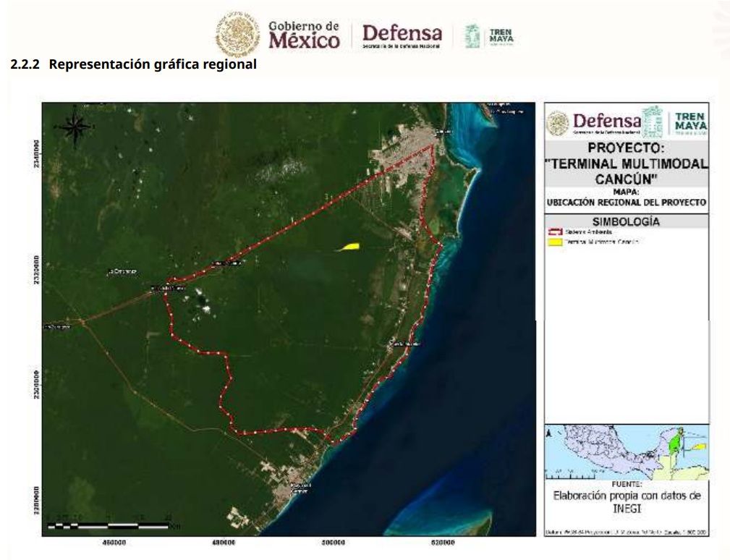Screen dimensions: 730x560
Task: Click the national seal in legend panel
Action: (558, 123)
